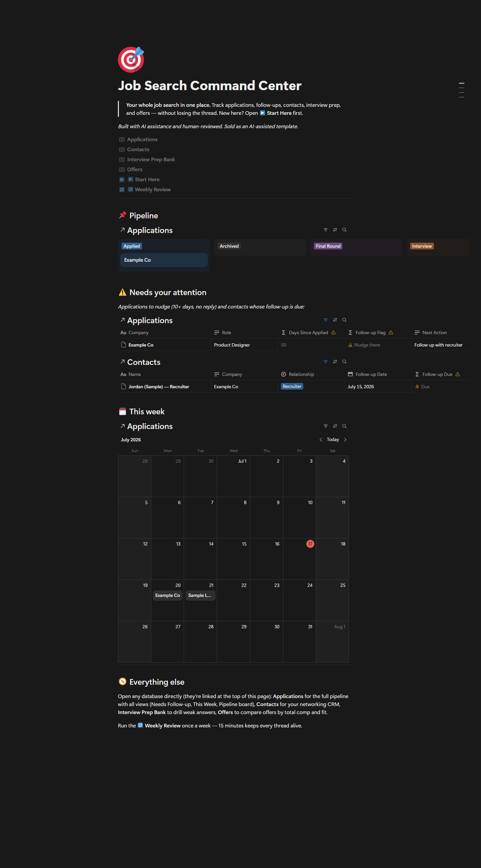
Task: Click the Recruiter relationship tag
Action: 292,386
